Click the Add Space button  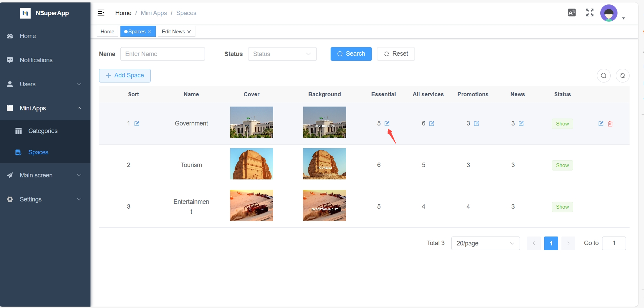(x=125, y=76)
